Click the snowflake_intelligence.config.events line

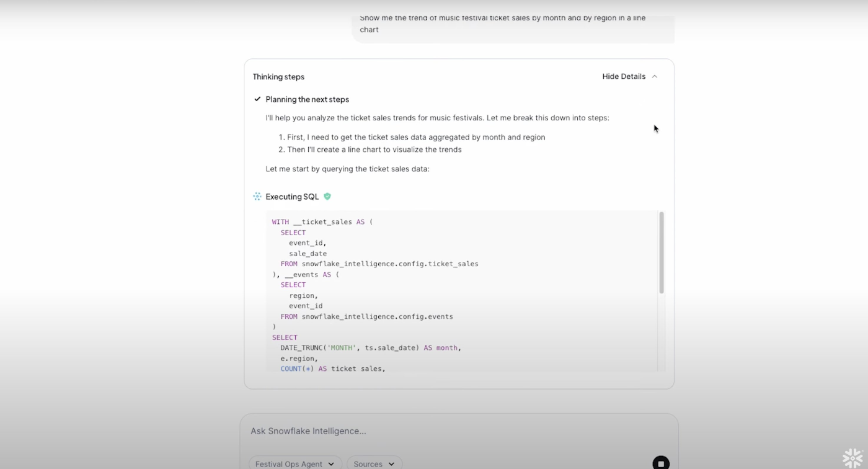[x=366, y=316]
